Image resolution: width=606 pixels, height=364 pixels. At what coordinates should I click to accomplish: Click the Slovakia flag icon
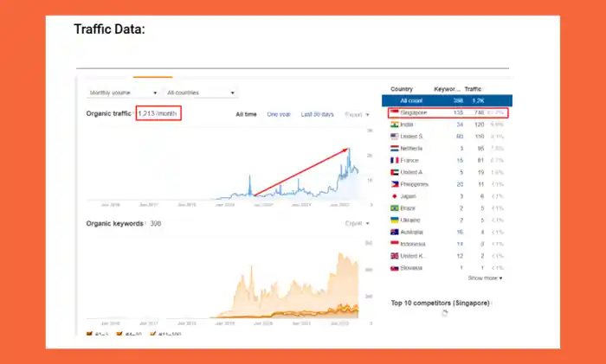(x=394, y=268)
